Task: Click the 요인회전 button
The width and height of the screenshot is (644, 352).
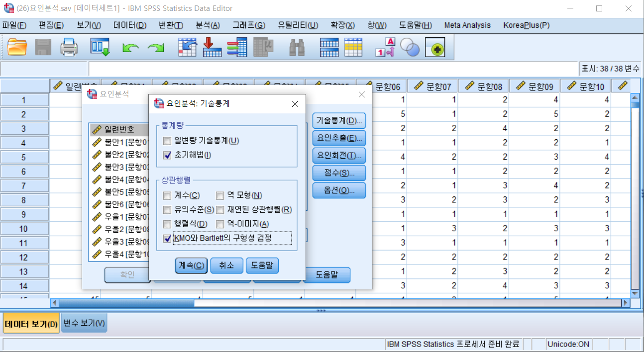Action: tap(339, 156)
